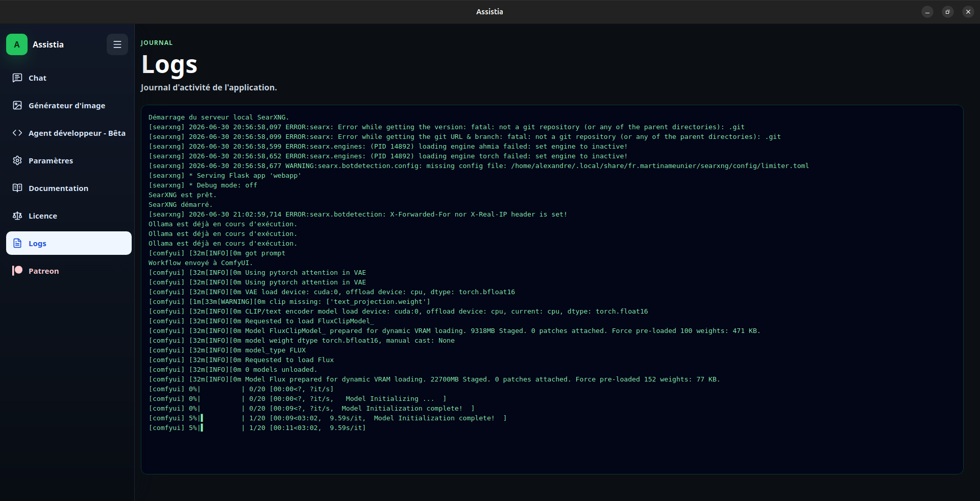
Task: Click the "Serving Flask app 'webapp'" log line
Action: [x=225, y=176]
